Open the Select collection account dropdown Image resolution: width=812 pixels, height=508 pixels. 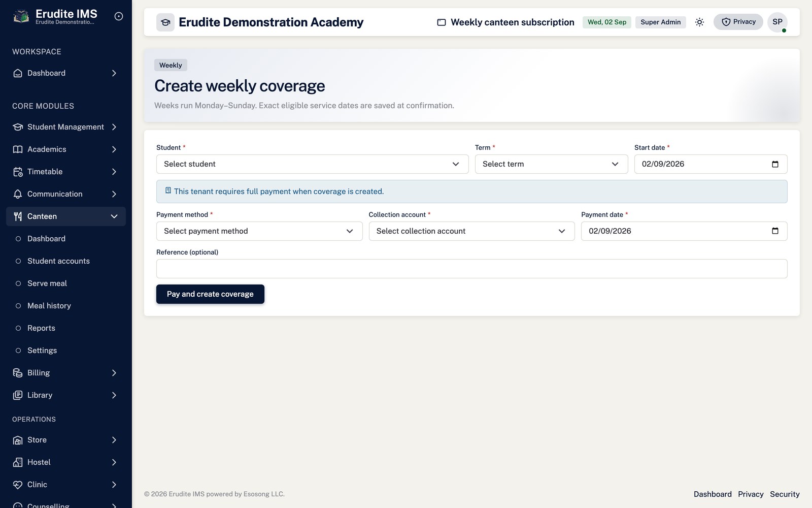click(x=471, y=231)
